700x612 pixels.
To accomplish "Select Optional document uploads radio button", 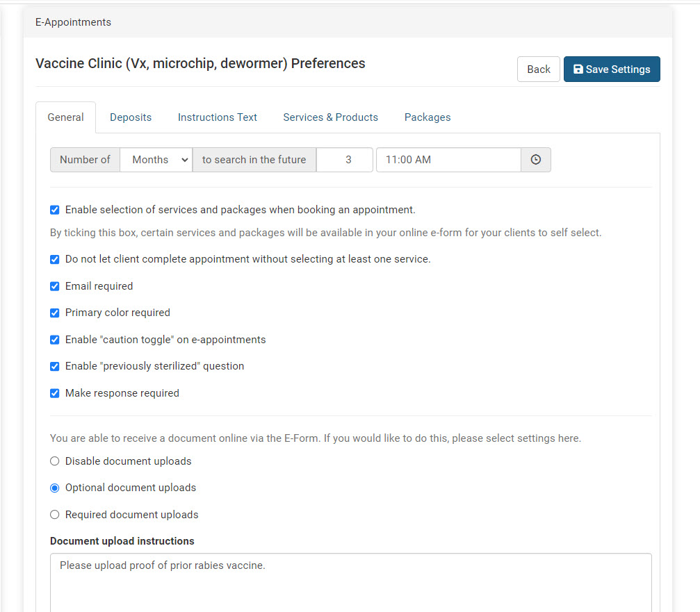I will (x=55, y=488).
